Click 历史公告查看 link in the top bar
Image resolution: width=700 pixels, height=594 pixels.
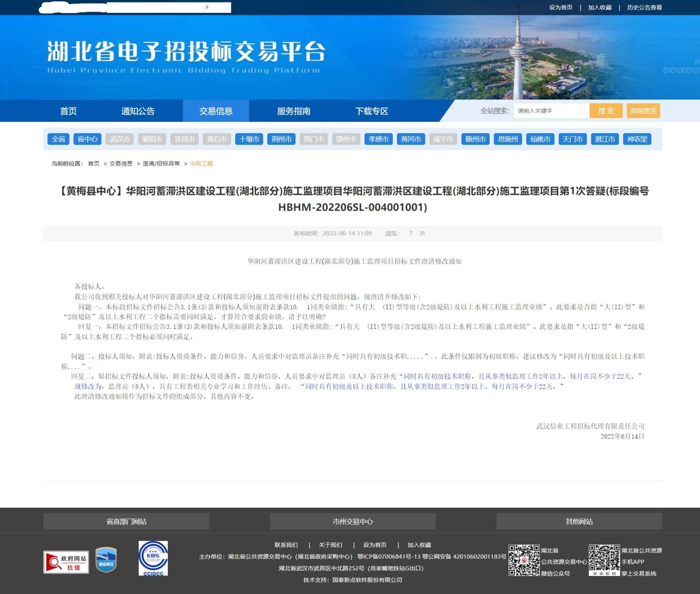(x=644, y=7)
